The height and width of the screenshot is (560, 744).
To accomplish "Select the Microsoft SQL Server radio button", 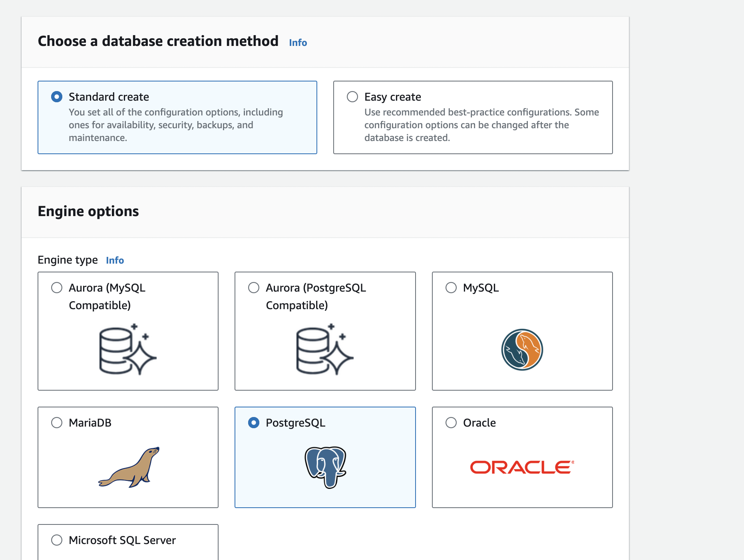I will point(57,540).
